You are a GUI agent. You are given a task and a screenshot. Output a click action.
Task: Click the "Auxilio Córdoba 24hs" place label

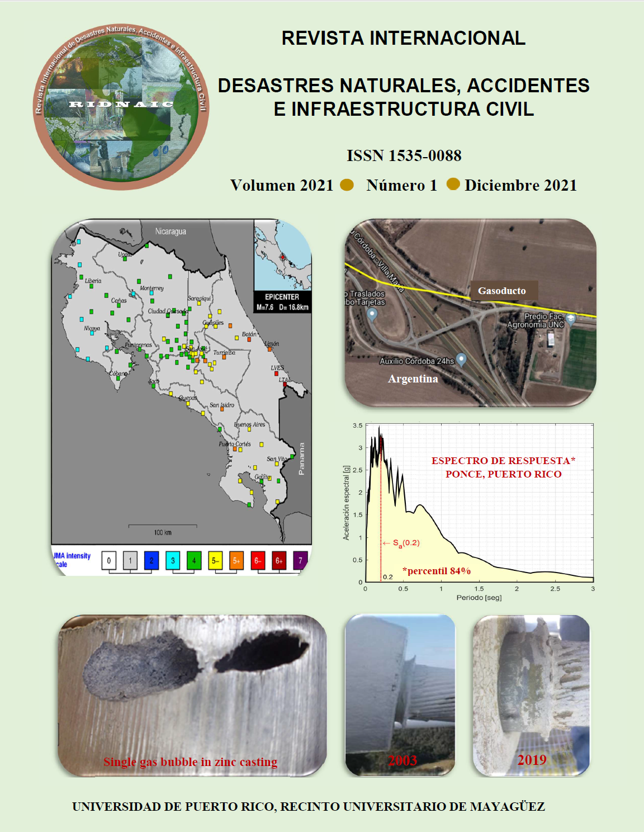pos(417,361)
